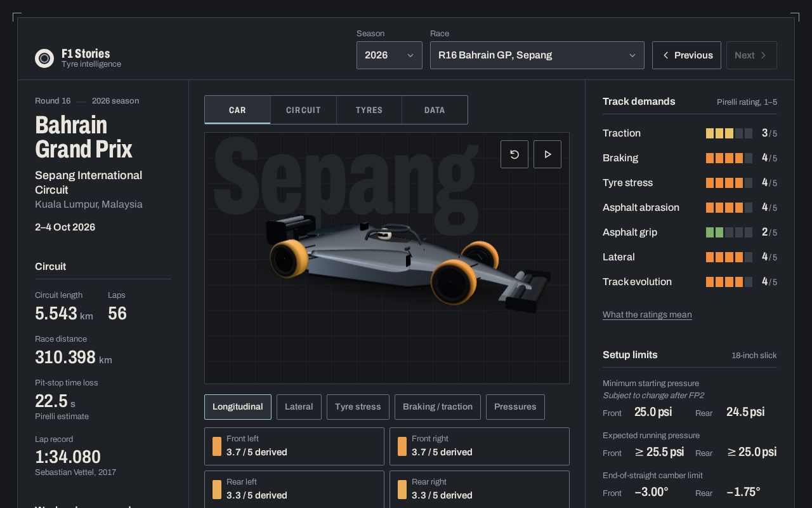This screenshot has height=508, width=812.
Task: Switch to the CAR tab
Action: [x=237, y=110]
